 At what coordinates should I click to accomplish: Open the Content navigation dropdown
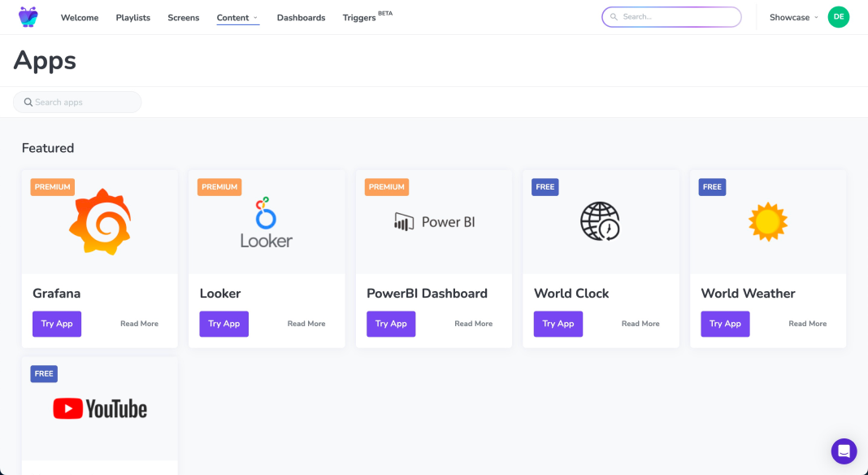click(x=237, y=17)
